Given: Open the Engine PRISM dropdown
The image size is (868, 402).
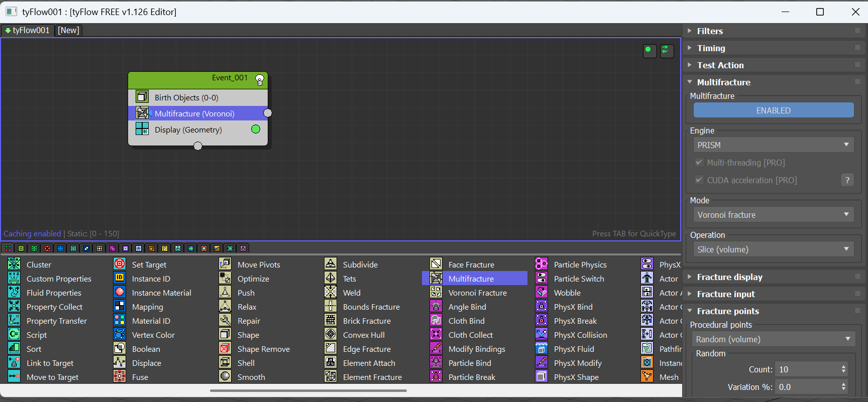Looking at the screenshot, I should tap(774, 145).
